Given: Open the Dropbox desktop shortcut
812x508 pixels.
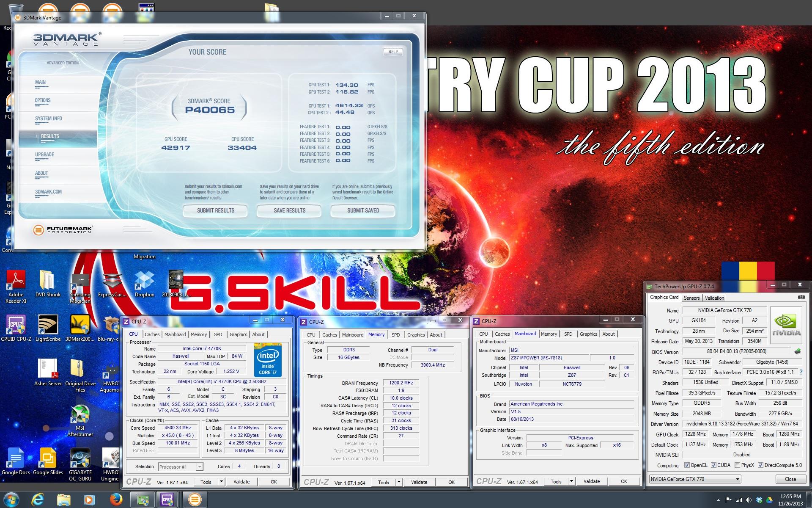Looking at the screenshot, I should 144,284.
